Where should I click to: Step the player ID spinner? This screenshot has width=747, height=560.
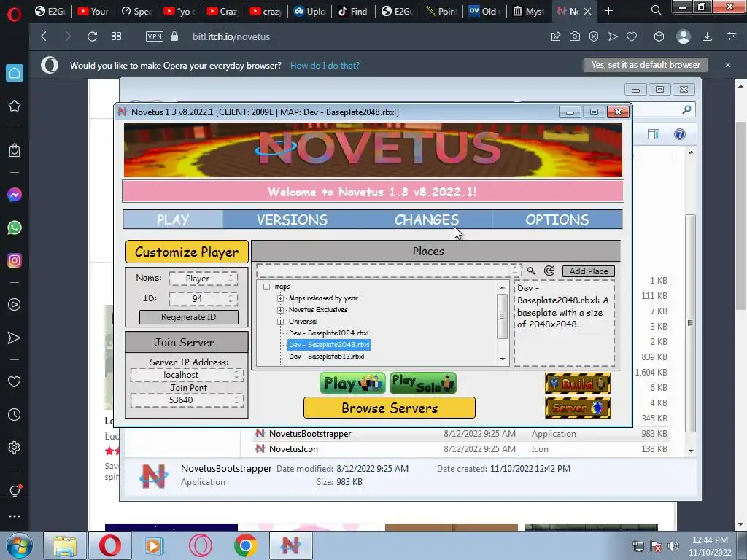[231, 298]
